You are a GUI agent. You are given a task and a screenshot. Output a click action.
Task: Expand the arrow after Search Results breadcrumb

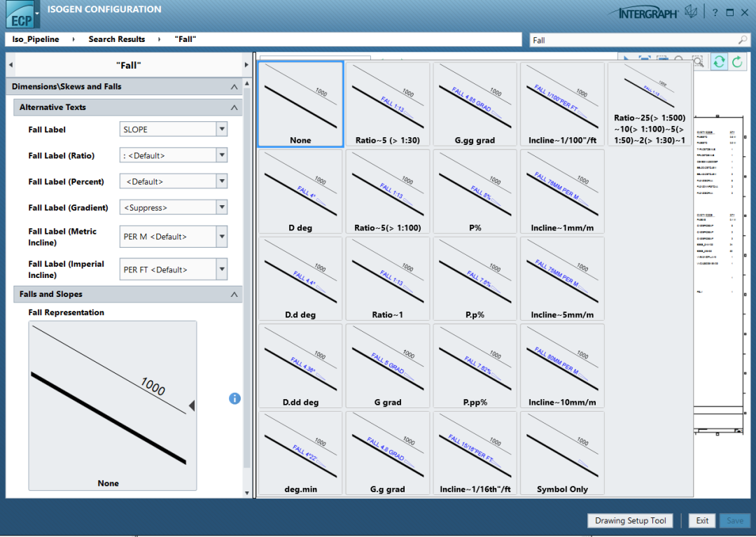click(x=159, y=39)
